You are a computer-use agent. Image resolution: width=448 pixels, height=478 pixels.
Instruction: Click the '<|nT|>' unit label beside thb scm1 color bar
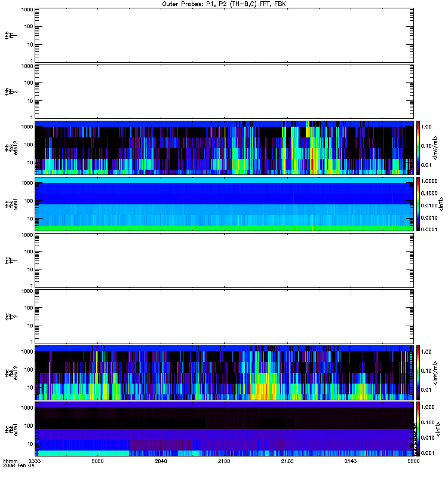441,204
